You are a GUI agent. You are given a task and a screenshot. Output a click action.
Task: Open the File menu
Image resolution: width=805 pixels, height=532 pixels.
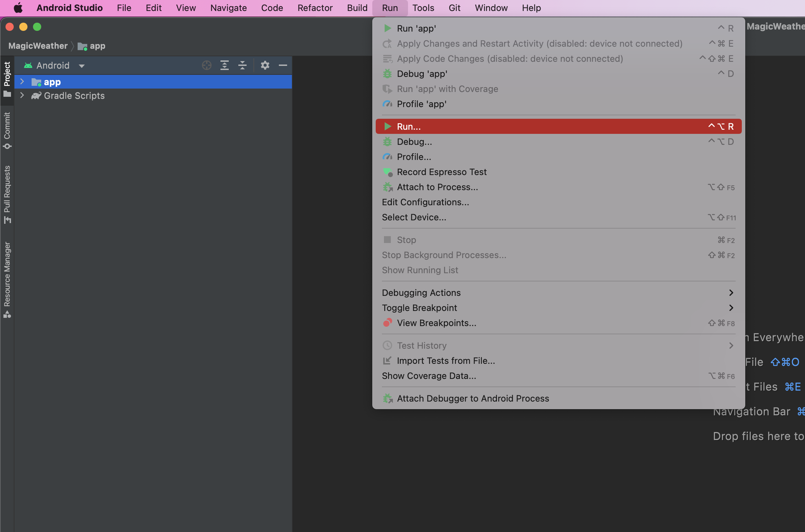(124, 8)
